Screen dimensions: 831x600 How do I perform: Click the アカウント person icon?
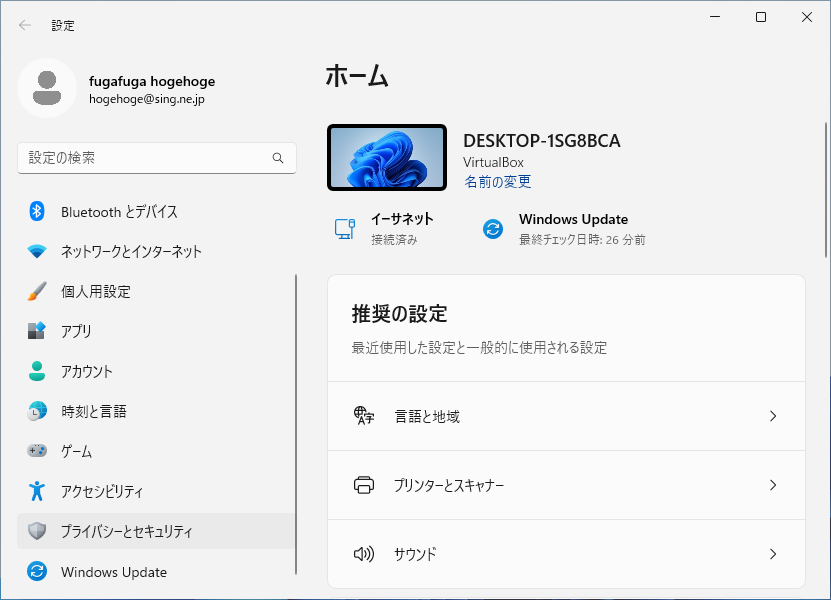37,371
